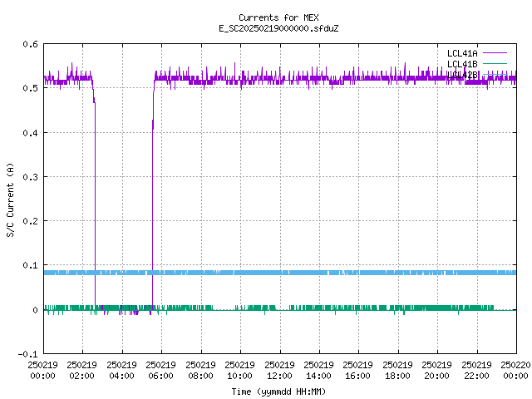Click the y-axis label 'S/C Current (A)'

[10, 199]
